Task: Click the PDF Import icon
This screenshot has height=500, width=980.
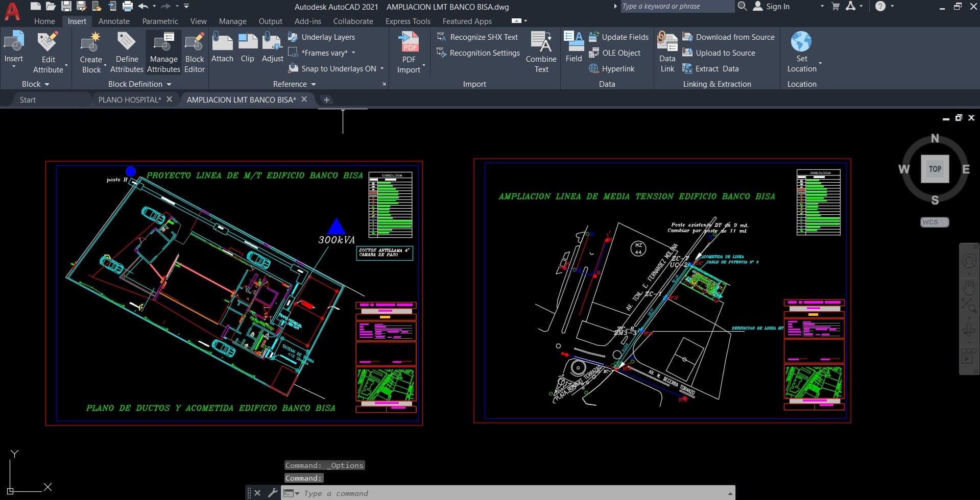Action: (x=409, y=43)
